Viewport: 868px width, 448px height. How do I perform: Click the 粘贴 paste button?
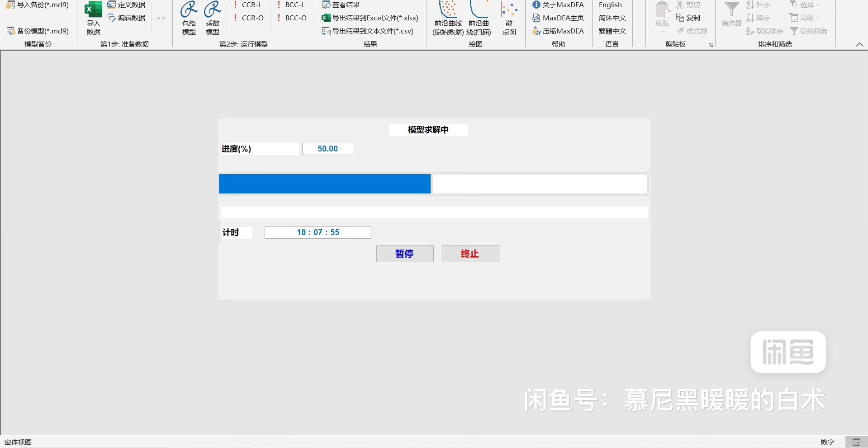(x=662, y=14)
